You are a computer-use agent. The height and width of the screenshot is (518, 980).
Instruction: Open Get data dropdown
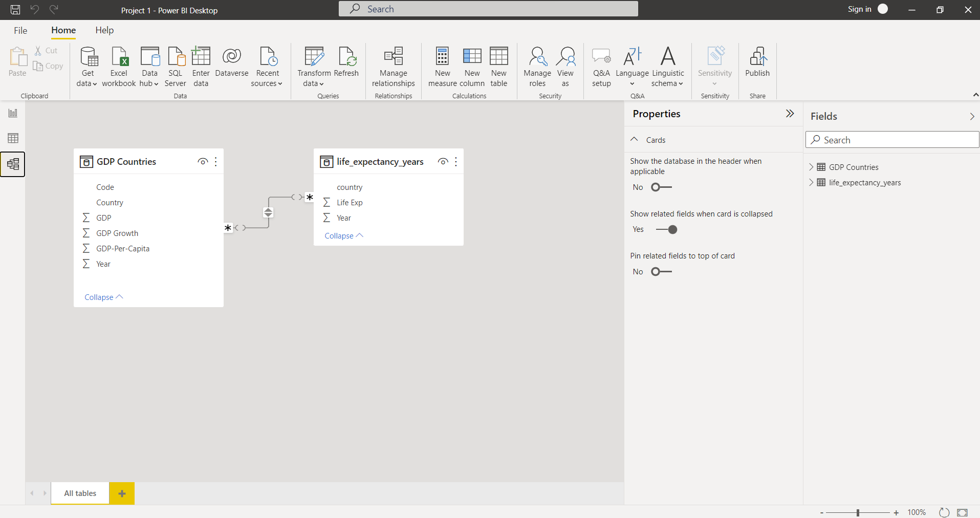point(88,67)
